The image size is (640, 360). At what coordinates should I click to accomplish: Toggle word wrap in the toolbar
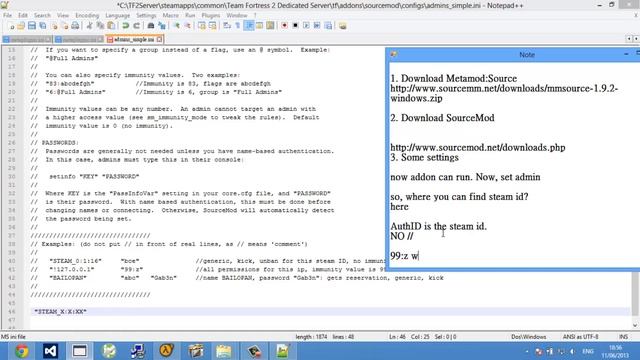(227, 26)
